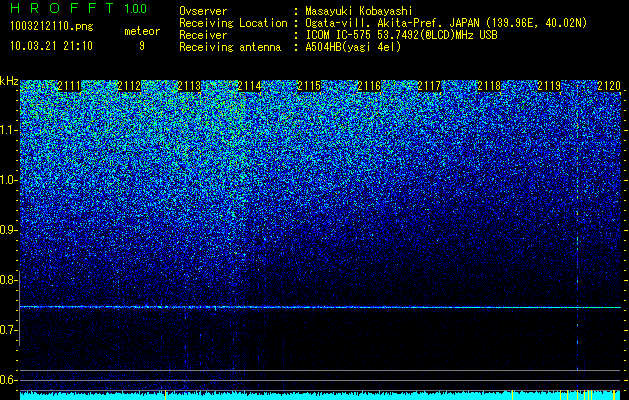Click the version number 1.0.0
Viewport: 629px width, 400px height.
tap(136, 8)
